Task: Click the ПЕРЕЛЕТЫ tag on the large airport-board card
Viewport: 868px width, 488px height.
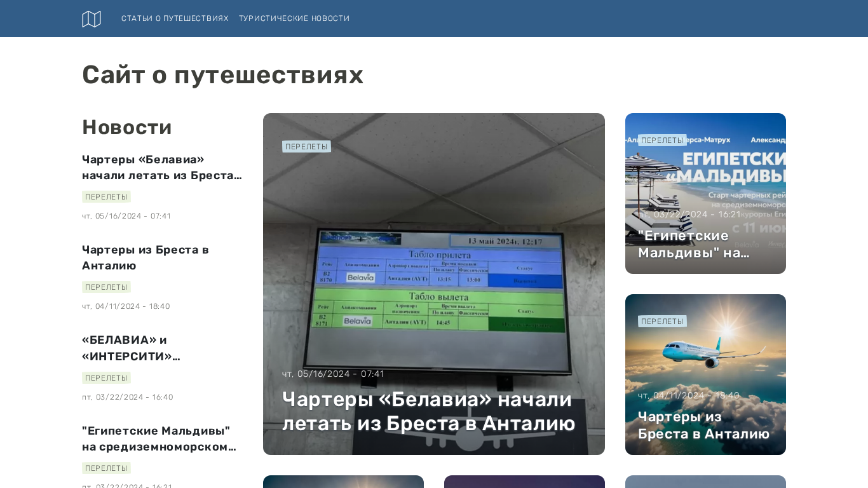Action: pyautogui.click(x=306, y=147)
